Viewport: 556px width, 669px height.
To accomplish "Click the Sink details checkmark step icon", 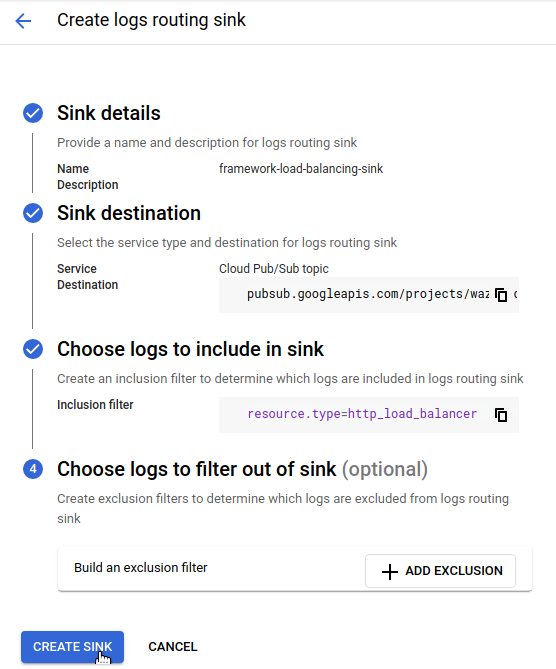I will tap(33, 113).
